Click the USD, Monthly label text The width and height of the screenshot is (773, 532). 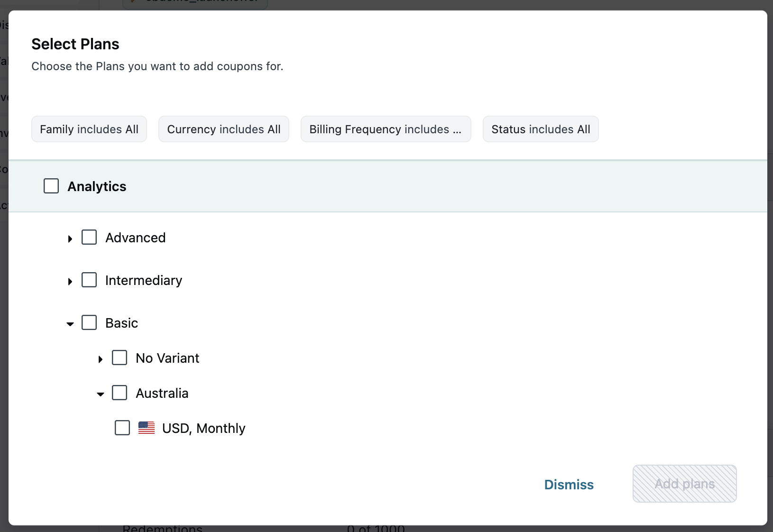(x=204, y=428)
